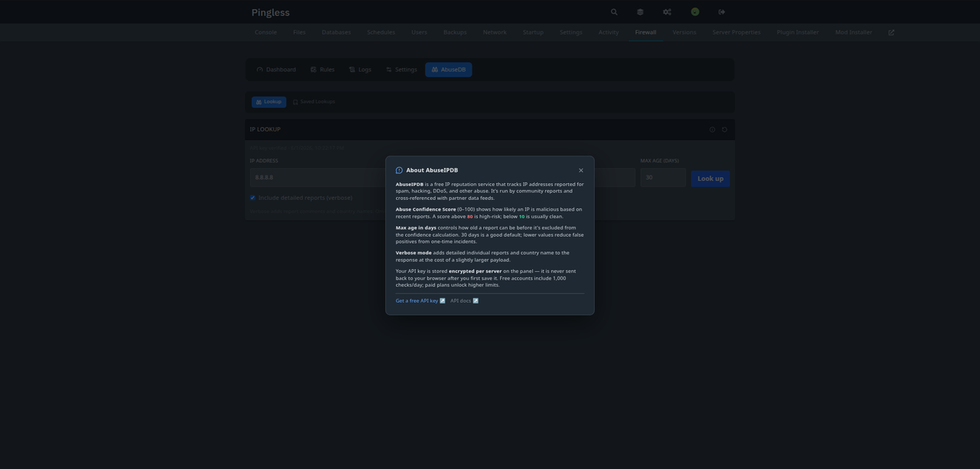
Task: Open the Console tab
Action: pyautogui.click(x=266, y=32)
